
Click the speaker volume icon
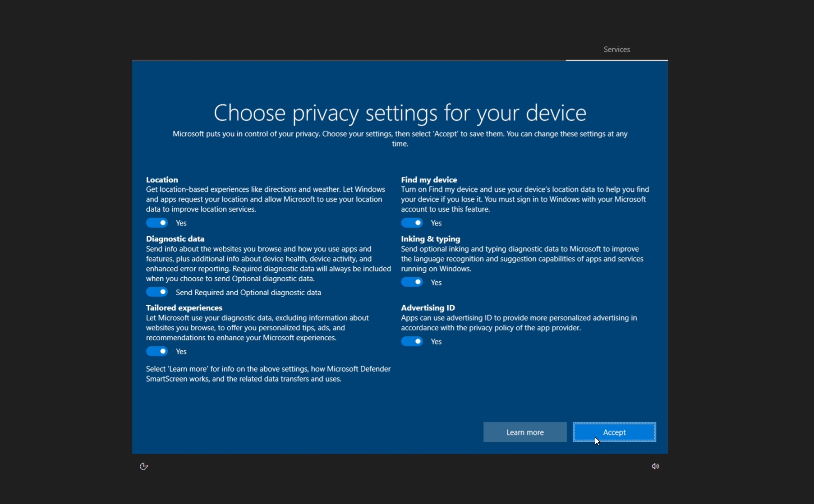655,466
